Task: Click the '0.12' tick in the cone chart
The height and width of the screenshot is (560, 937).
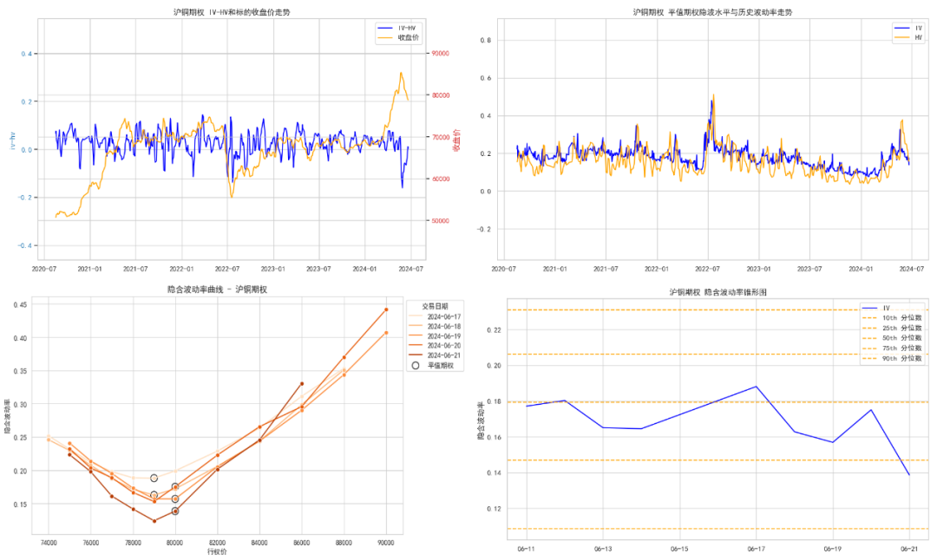Action: (x=494, y=509)
